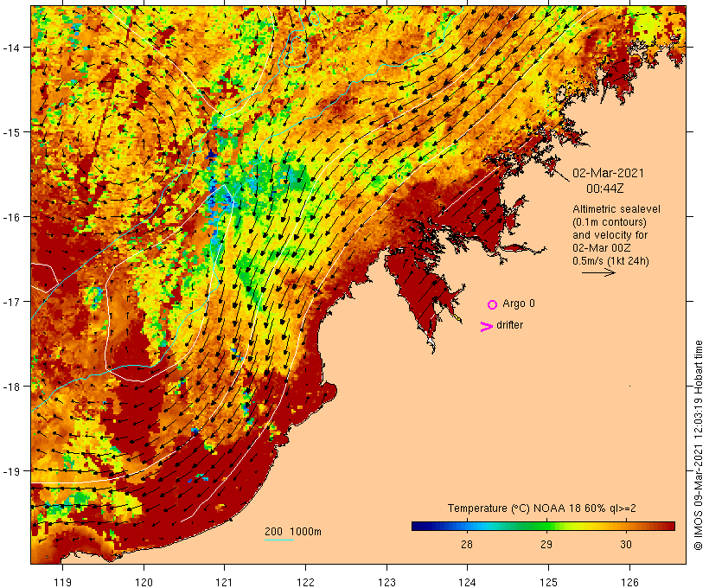709x588 pixels.
Task: Click the '0.5m/s (1kt 24h)' label
Action: point(611,261)
